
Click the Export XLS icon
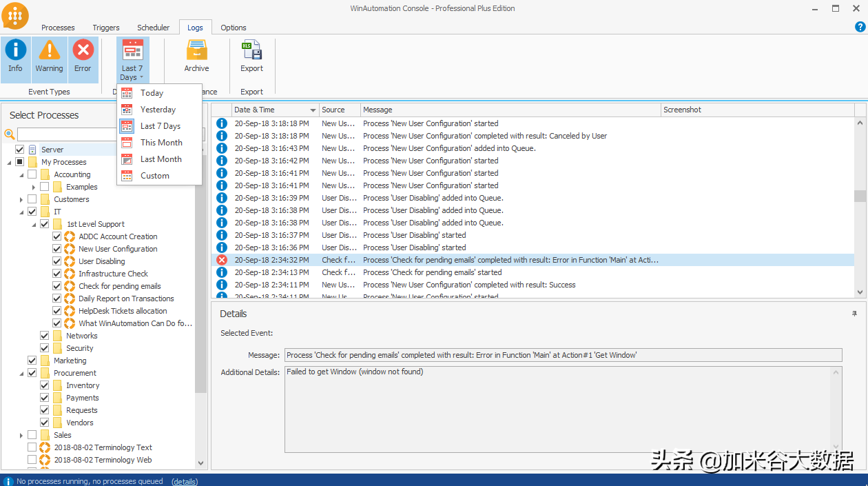(x=251, y=50)
